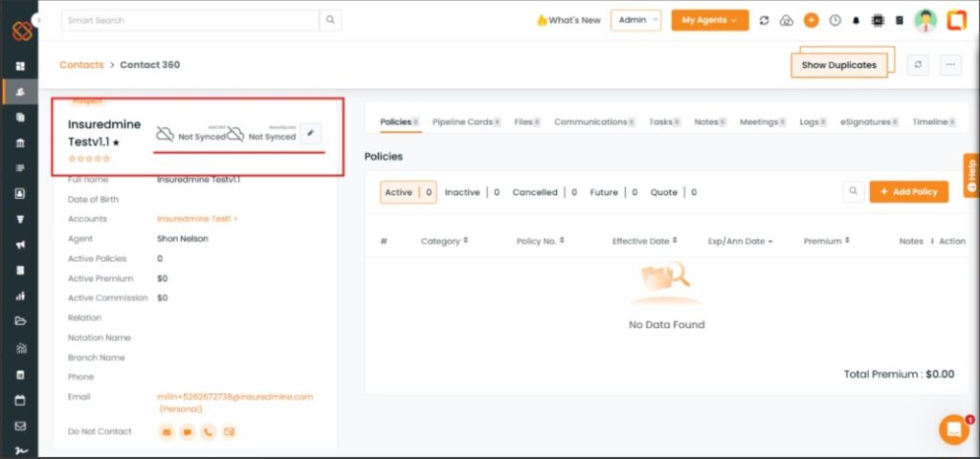Viewport: 980px width, 459px height.
Task: Open the chat bubble widget
Action: [953, 429]
